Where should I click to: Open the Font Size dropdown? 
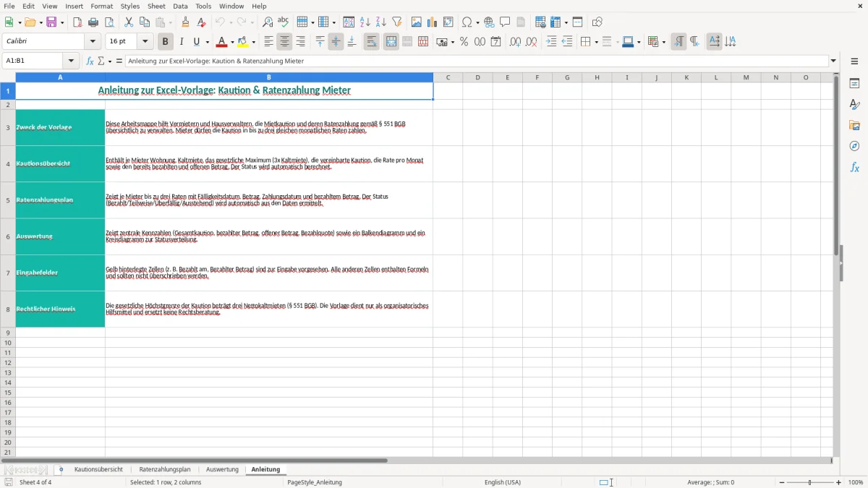145,42
